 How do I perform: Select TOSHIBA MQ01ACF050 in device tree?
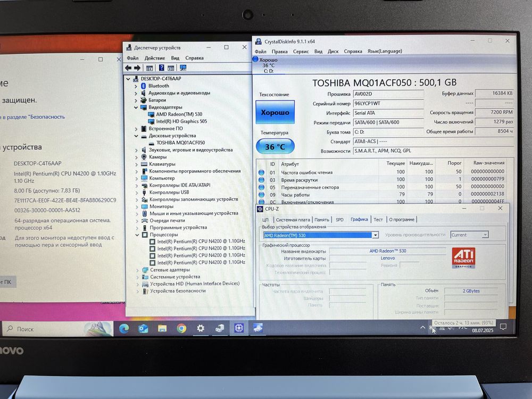pyautogui.click(x=180, y=143)
